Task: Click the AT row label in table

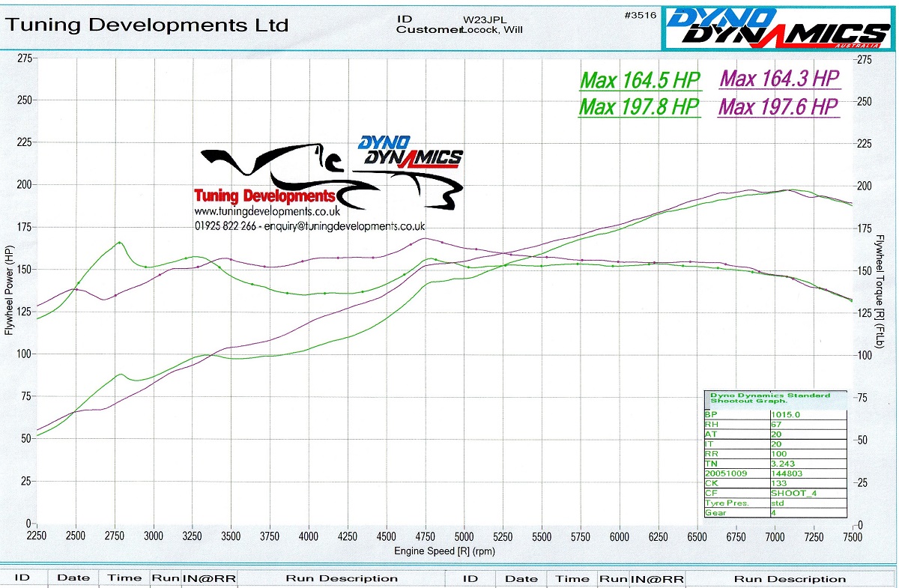Action: click(x=710, y=434)
